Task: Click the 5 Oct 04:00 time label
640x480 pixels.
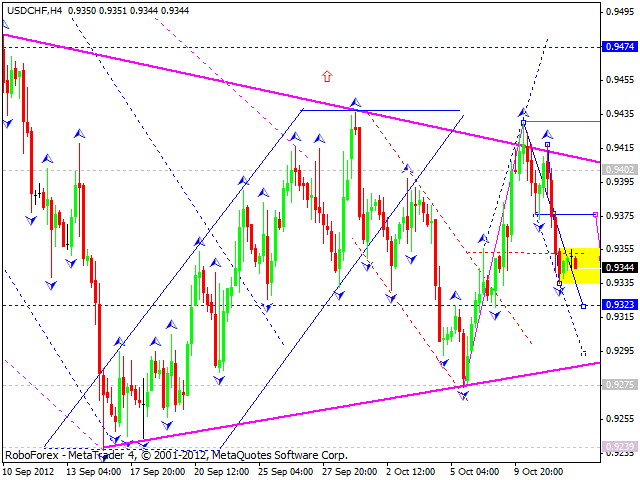Action: point(475,472)
